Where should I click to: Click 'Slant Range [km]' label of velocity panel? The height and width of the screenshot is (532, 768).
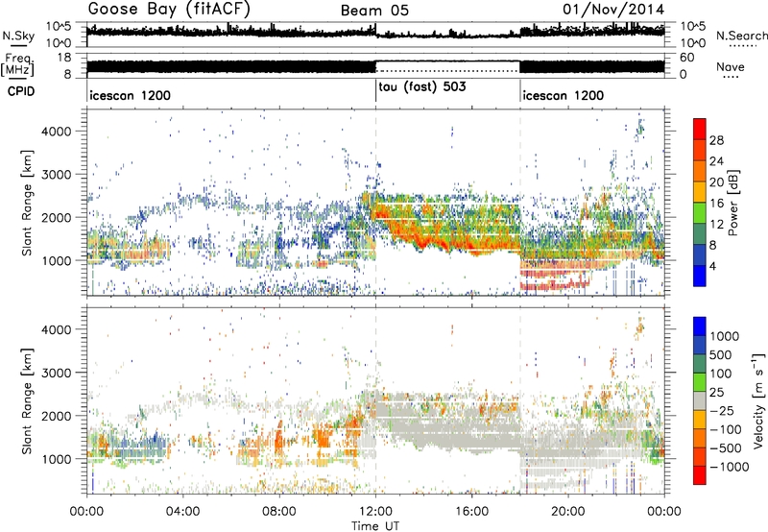27,400
